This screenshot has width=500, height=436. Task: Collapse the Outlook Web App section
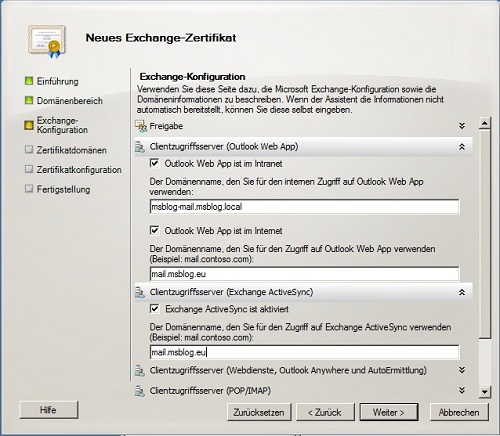pos(462,147)
